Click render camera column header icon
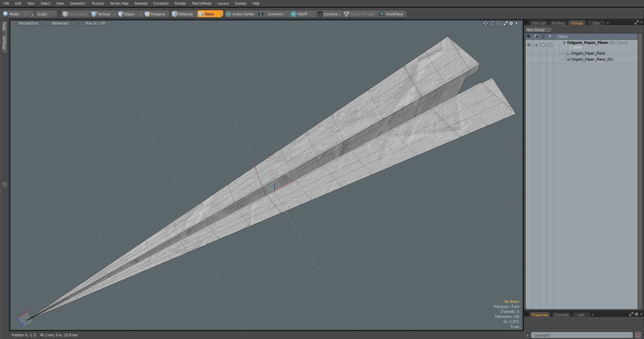Viewport: 644px width, 339px height. pos(536,36)
